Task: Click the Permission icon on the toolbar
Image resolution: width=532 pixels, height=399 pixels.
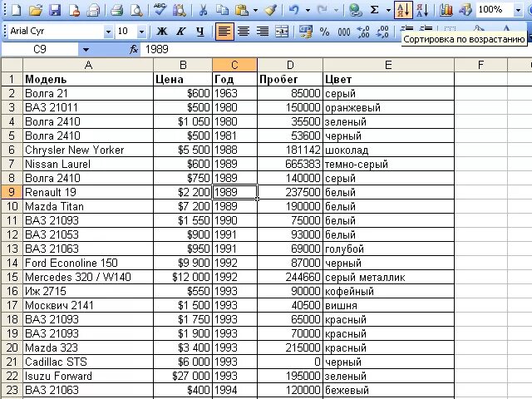Action: pos(74,10)
